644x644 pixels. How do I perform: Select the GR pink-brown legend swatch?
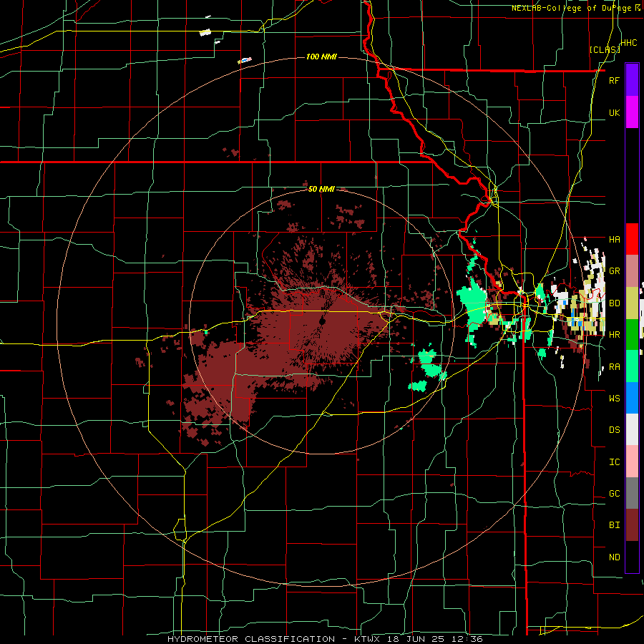pyautogui.click(x=632, y=270)
